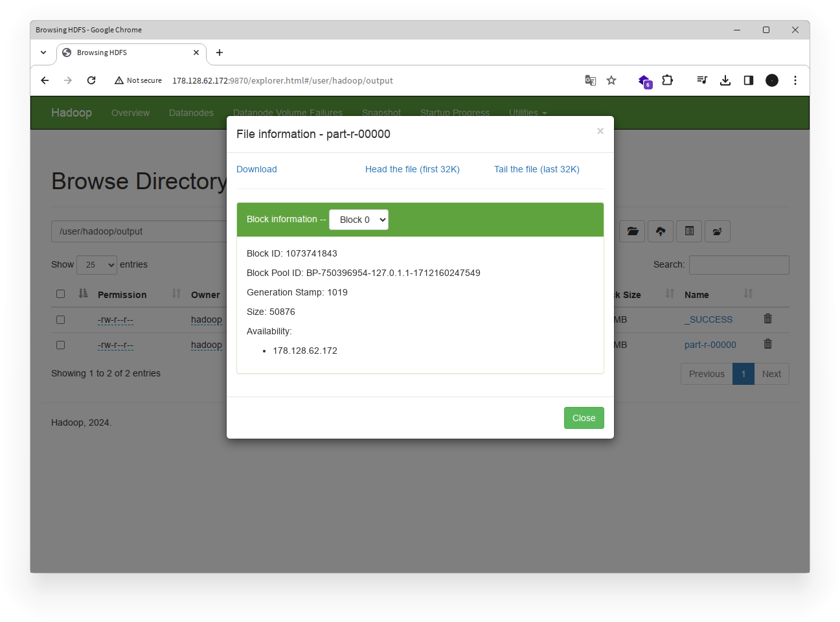Viewport: 840px width, 622px height.
Task: Open Head the file (first 32K)
Action: (x=412, y=169)
